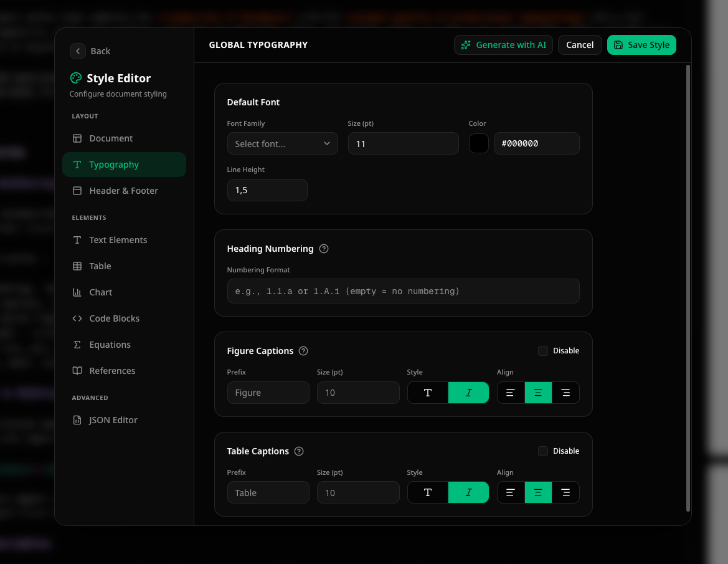The image size is (728, 564).
Task: Click the JSON Editor file icon
Action: point(77,420)
